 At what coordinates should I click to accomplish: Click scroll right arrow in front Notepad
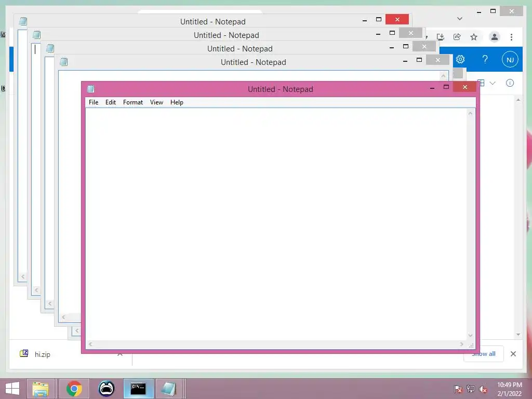point(462,344)
